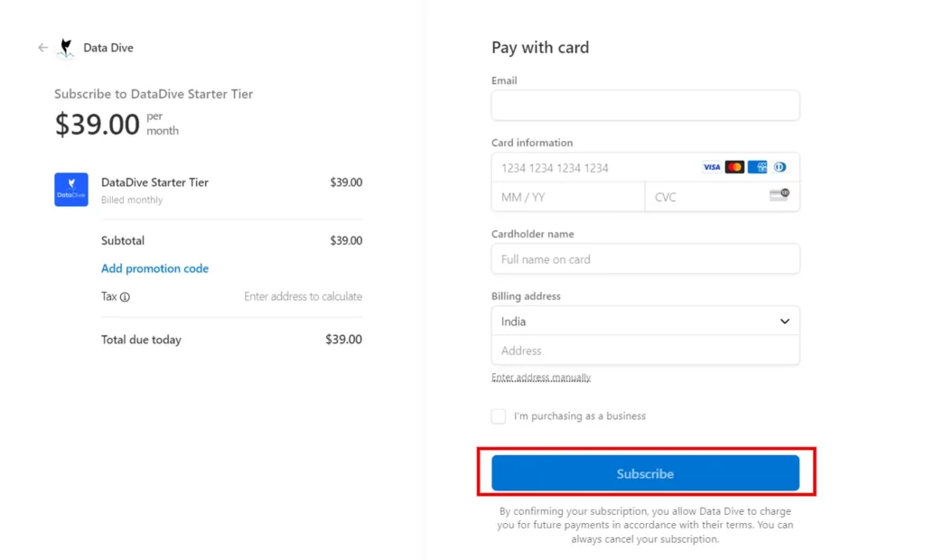Click the American Express icon

(x=757, y=167)
